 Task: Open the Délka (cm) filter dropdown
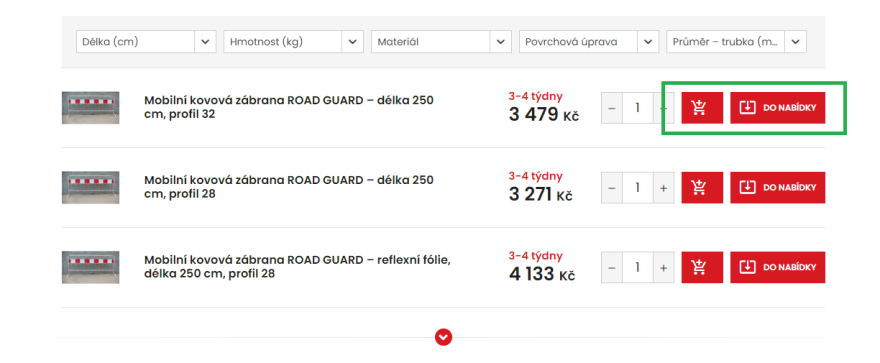pyautogui.click(x=146, y=42)
